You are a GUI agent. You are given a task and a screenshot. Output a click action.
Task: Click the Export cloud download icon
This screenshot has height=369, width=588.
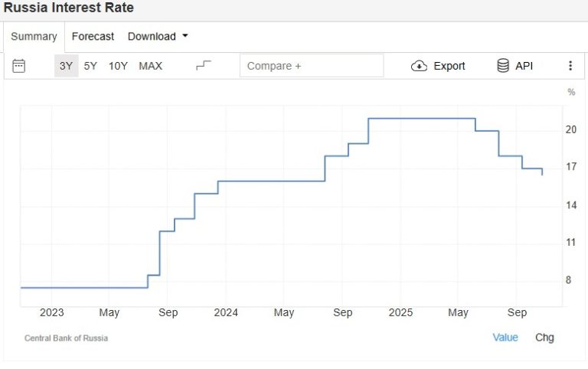(419, 66)
